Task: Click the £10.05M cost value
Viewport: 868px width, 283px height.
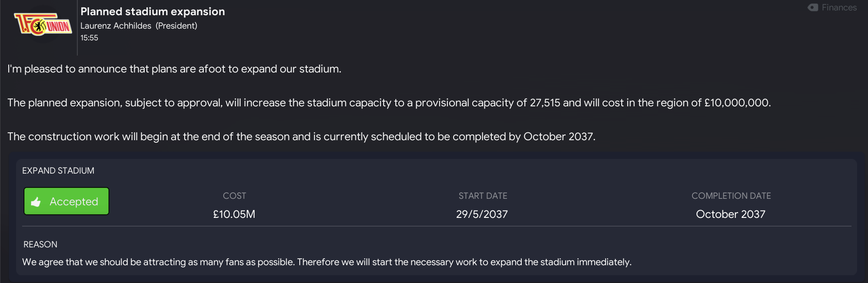Action: [x=234, y=214]
